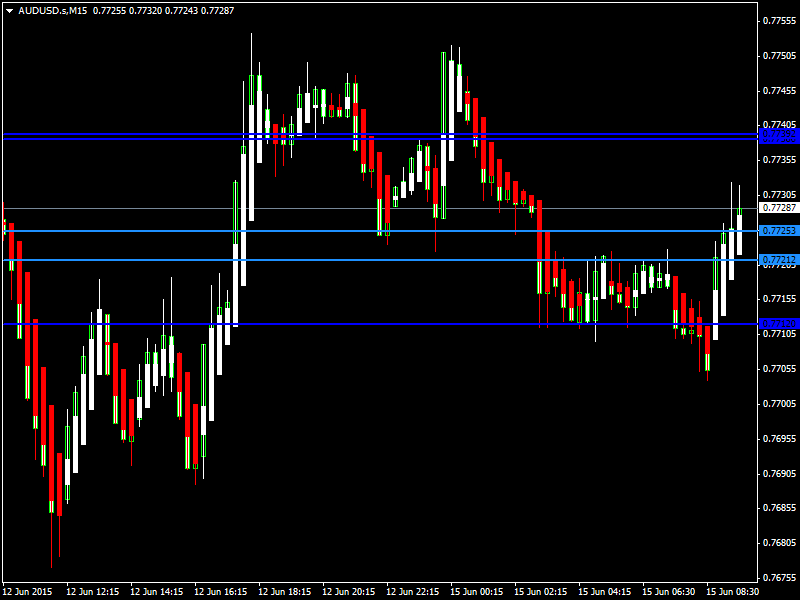Click the 12 Jun 2015 date label
The width and height of the screenshot is (800, 600).
(x=30, y=591)
